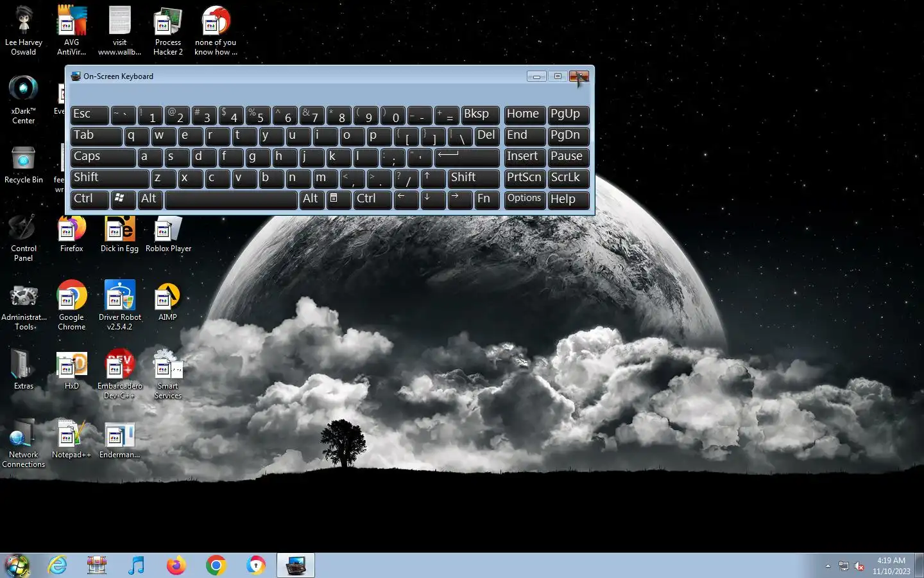Click the context menu key
924x578 pixels.
pos(339,199)
